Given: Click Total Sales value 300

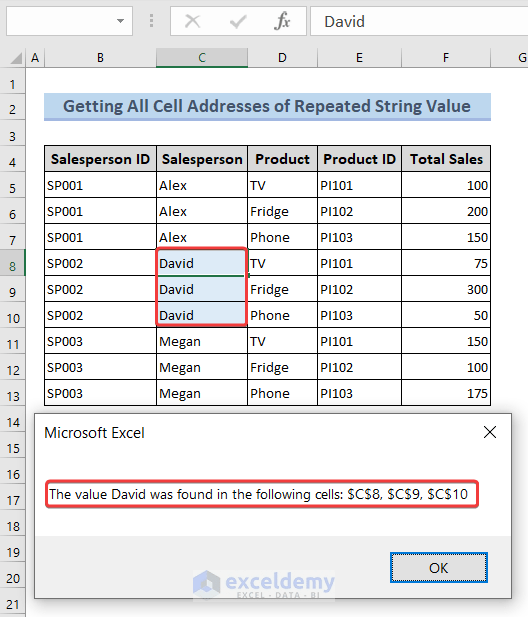Looking at the screenshot, I should (446, 289).
